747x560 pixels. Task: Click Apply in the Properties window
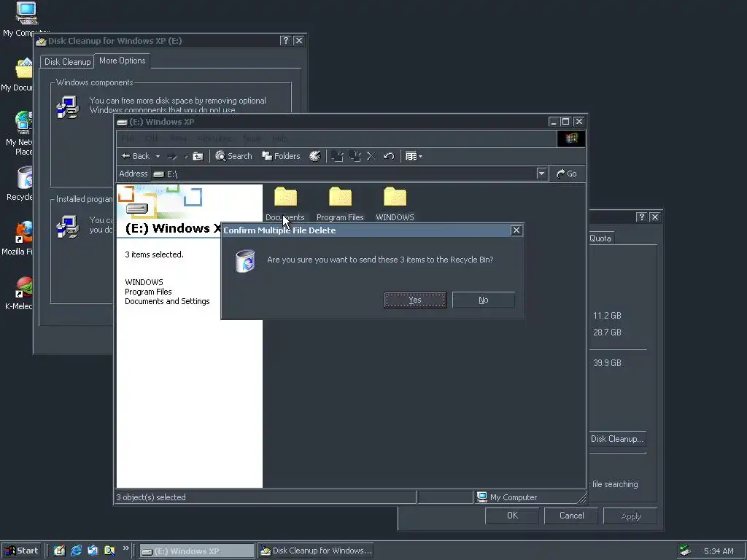[630, 516]
